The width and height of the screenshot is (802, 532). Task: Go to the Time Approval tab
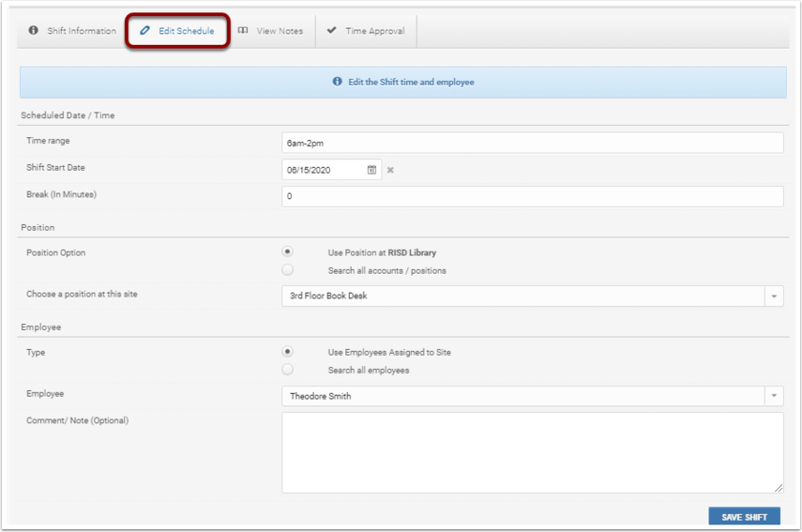pos(366,31)
